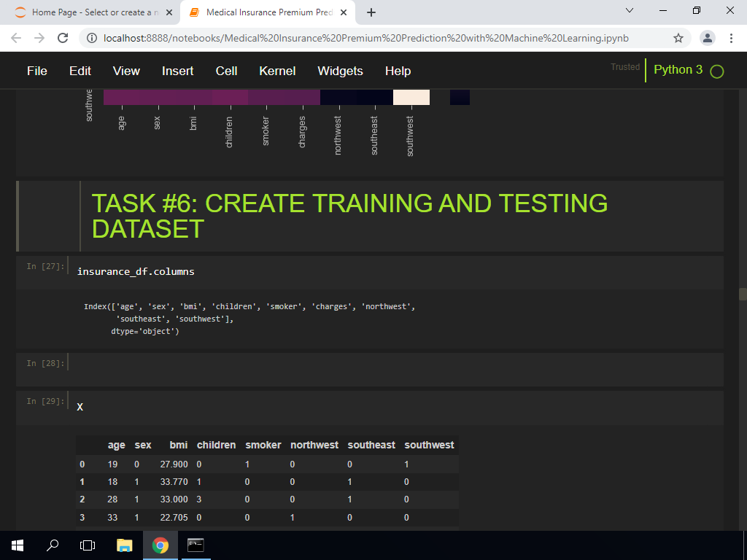Open the View menu

[x=126, y=71]
